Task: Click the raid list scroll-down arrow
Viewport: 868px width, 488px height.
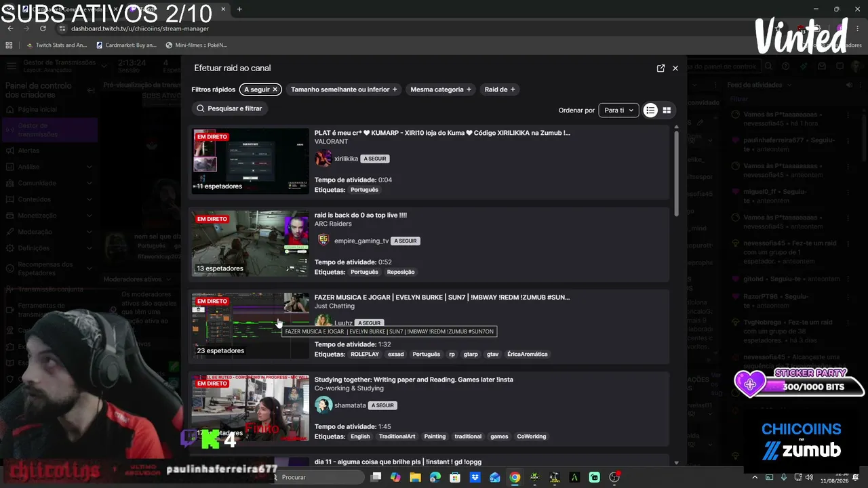Action: click(676, 462)
